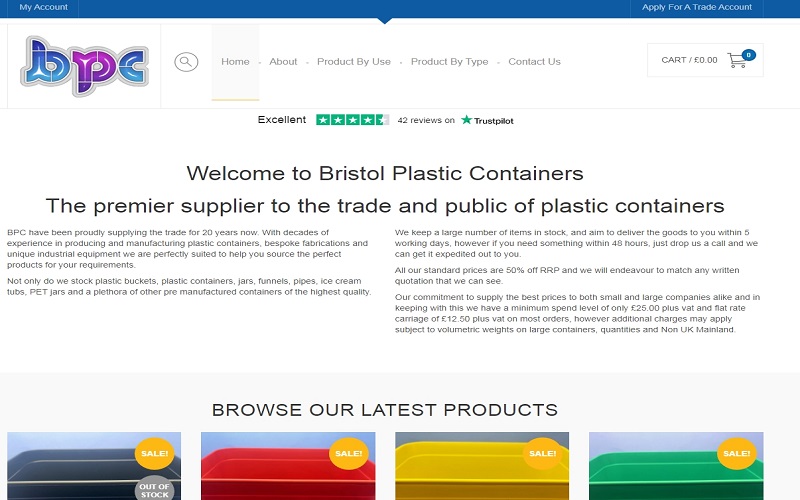Click Apply For A Trade Account
The image size is (800, 500).
tap(696, 7)
